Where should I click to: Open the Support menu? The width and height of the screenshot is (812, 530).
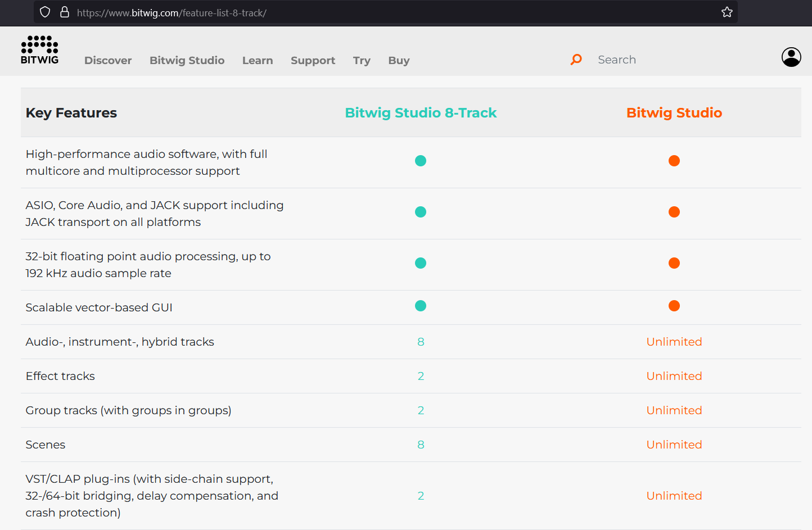(313, 61)
